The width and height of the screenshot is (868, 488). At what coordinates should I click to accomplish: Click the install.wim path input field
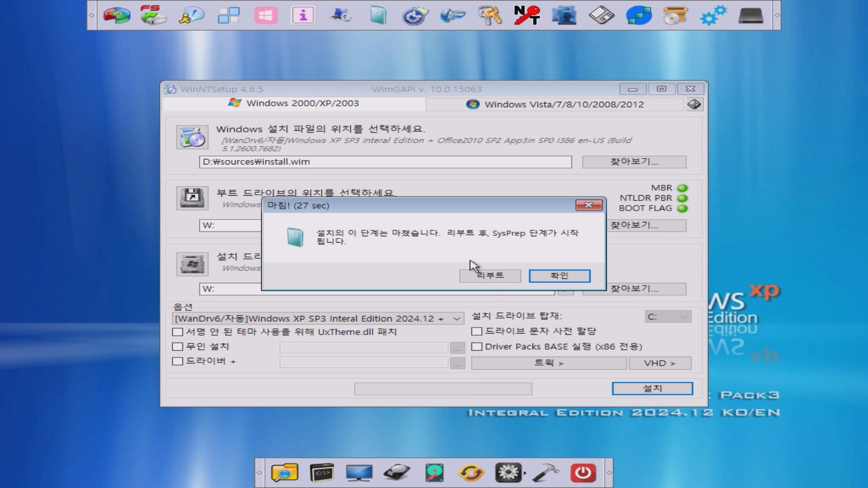pos(385,162)
